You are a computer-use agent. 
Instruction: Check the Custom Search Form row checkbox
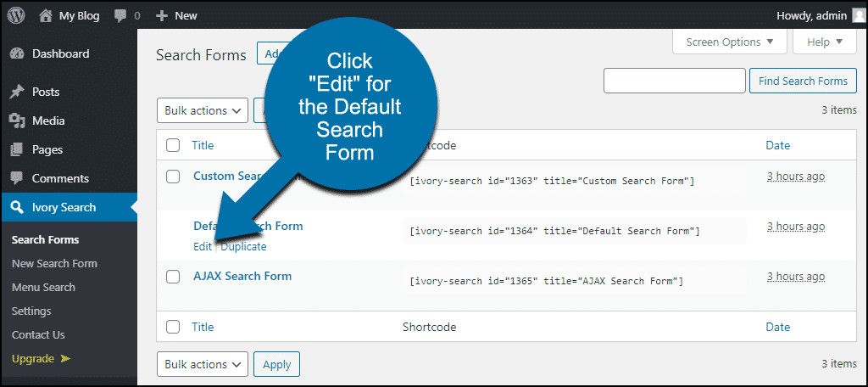(x=173, y=177)
